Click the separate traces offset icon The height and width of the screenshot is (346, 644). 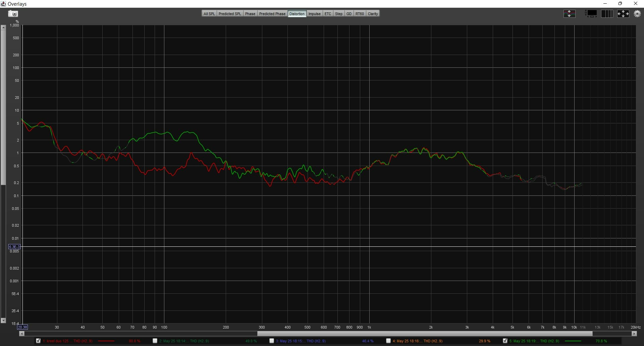click(x=569, y=14)
